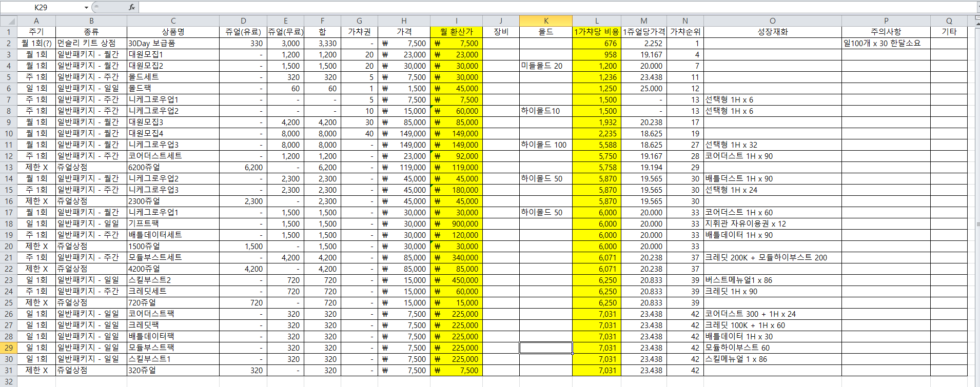This screenshot has width=980, height=387.
Task: Click the Insert Function fx icon
Action: [x=132, y=7]
